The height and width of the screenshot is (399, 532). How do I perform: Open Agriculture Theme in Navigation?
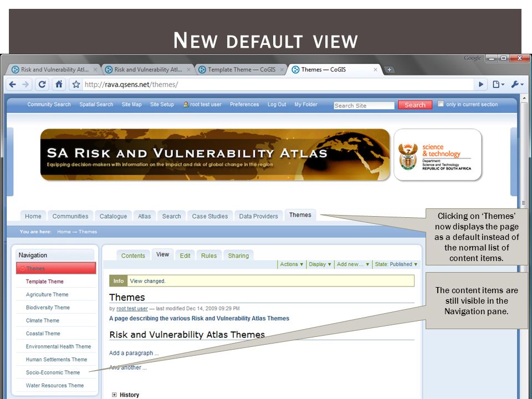(47, 294)
